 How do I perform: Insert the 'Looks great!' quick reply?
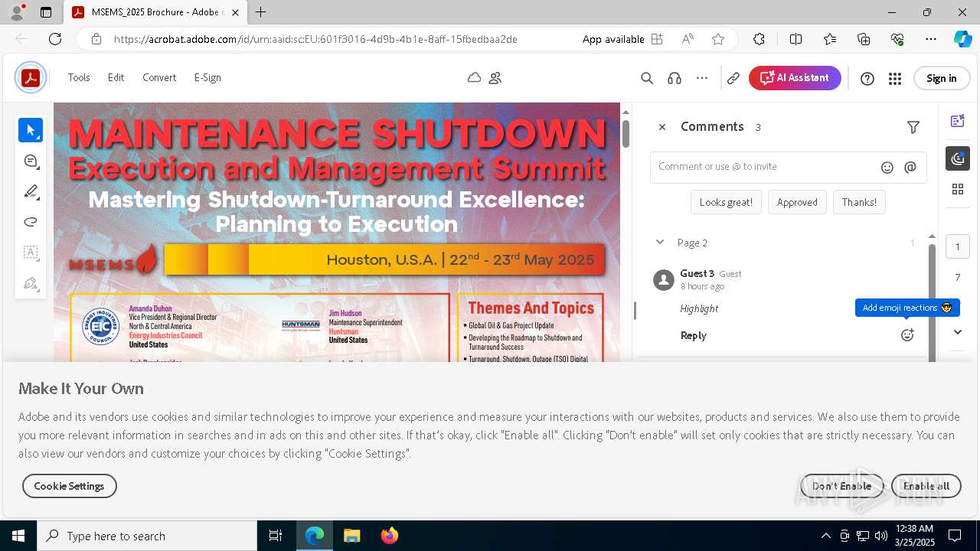click(726, 202)
